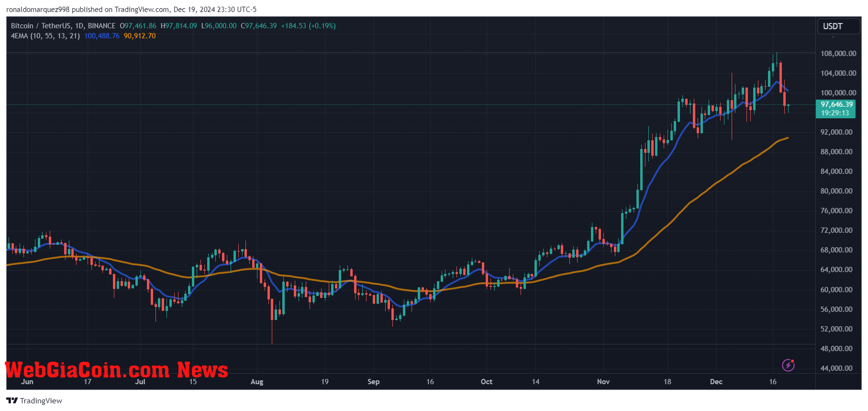Click the Dec label on time axis
Viewport: 868px width, 411px height.
(x=716, y=382)
